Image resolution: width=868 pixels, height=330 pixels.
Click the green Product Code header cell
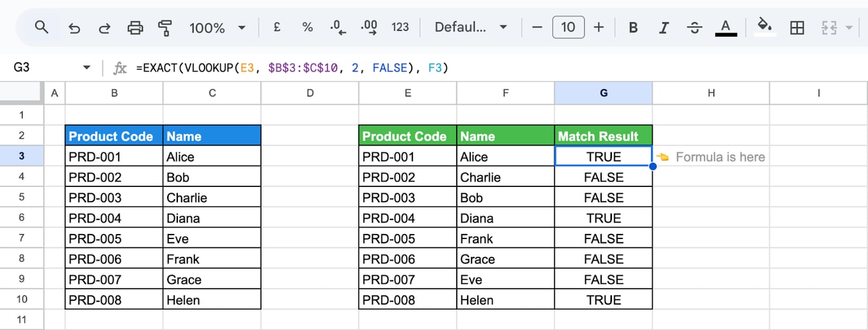coord(408,136)
